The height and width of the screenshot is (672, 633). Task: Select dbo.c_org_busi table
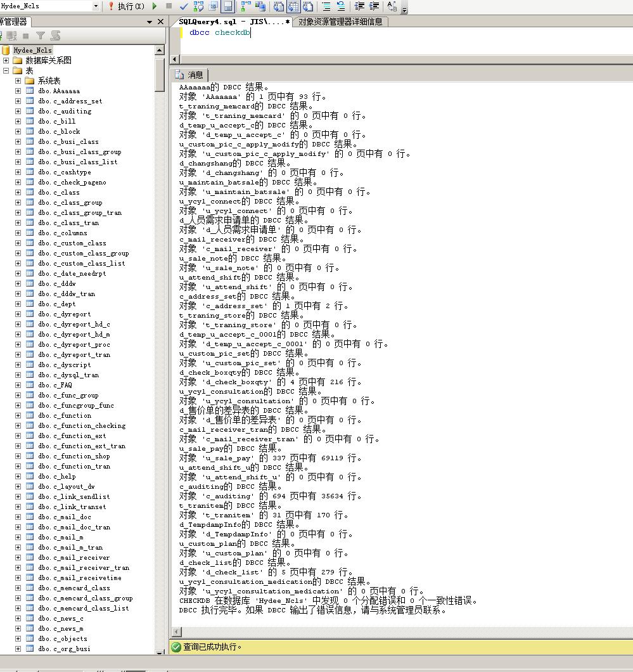pyautogui.click(x=64, y=649)
